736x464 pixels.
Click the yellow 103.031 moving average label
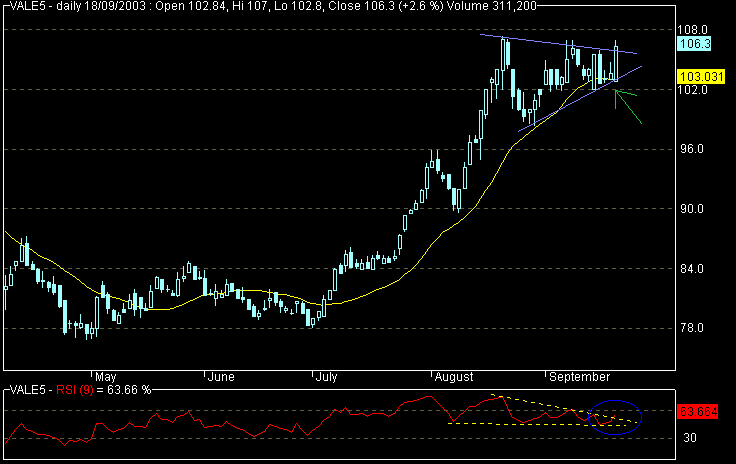702,76
